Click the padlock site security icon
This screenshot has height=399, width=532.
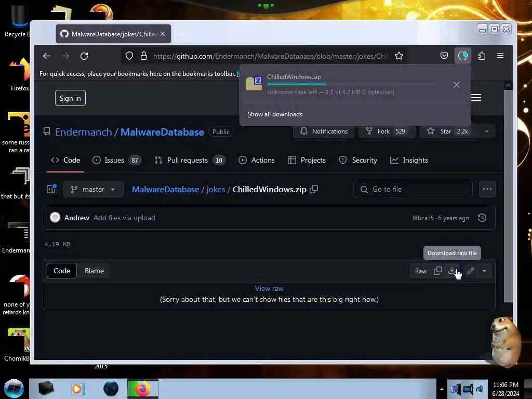144,56
